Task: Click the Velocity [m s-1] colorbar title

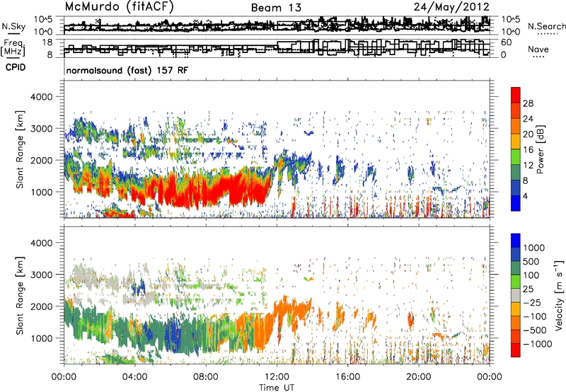Action: click(x=559, y=295)
